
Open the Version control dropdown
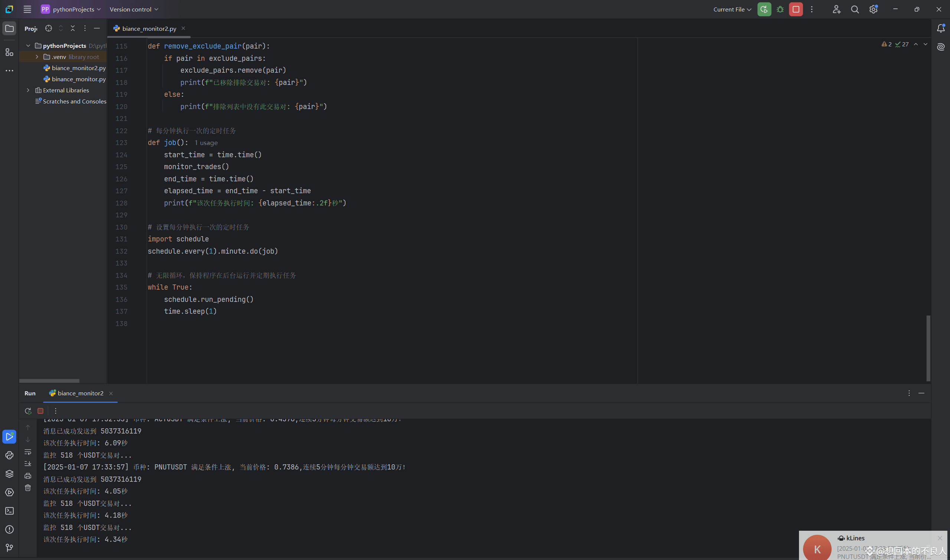[133, 9]
